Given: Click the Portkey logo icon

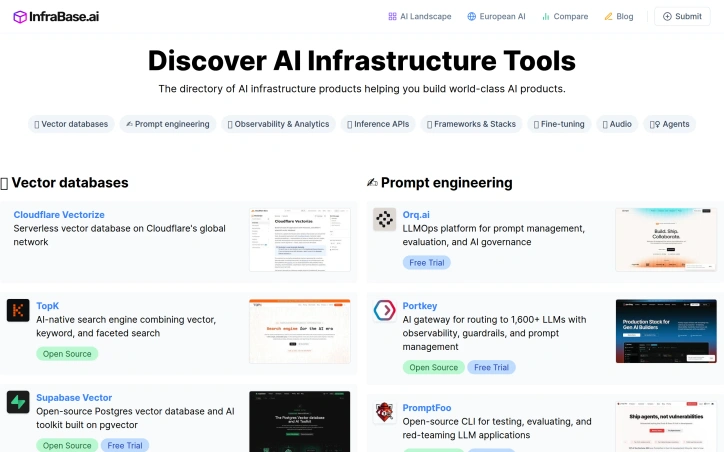Looking at the screenshot, I should (385, 310).
